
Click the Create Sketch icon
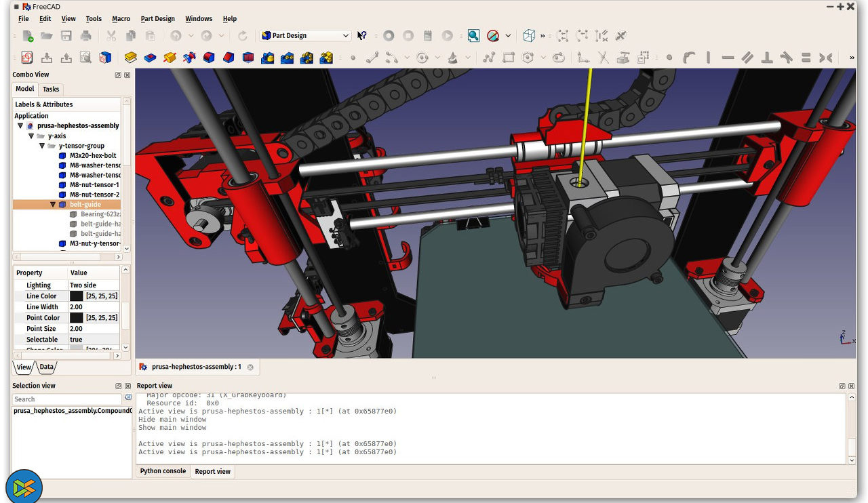pyautogui.click(x=27, y=58)
